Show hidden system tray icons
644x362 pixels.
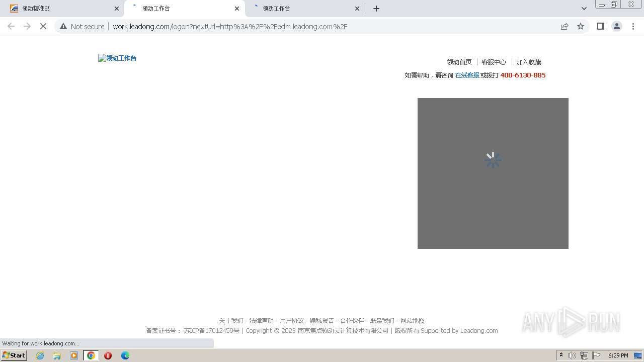pos(561,355)
